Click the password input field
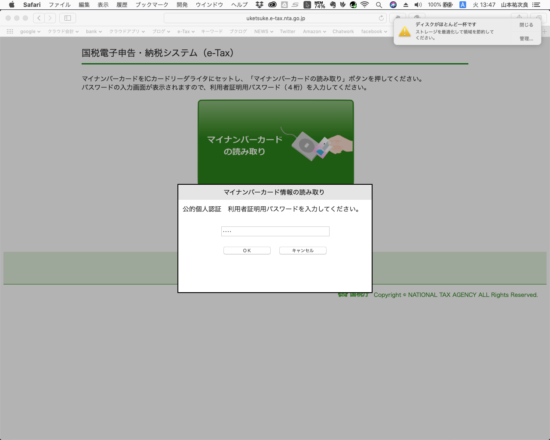The width and height of the screenshot is (550, 440). point(275,231)
